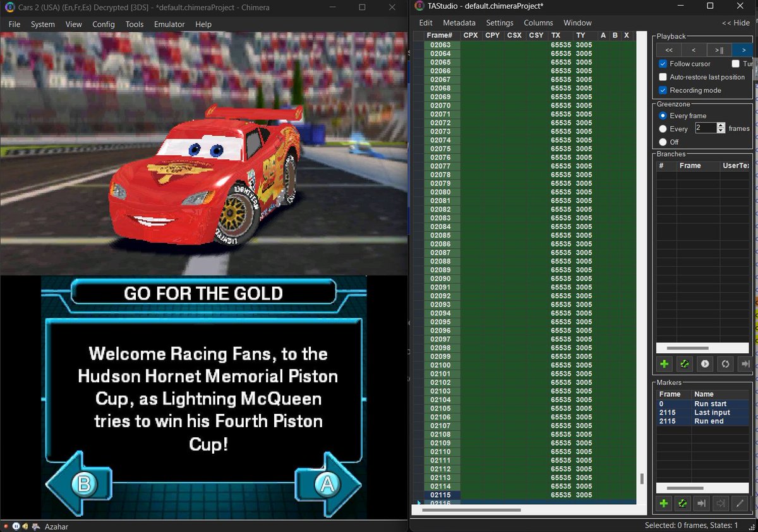758x532 pixels.
Task: Click the TAStudio window title bar icon
Action: [419, 6]
